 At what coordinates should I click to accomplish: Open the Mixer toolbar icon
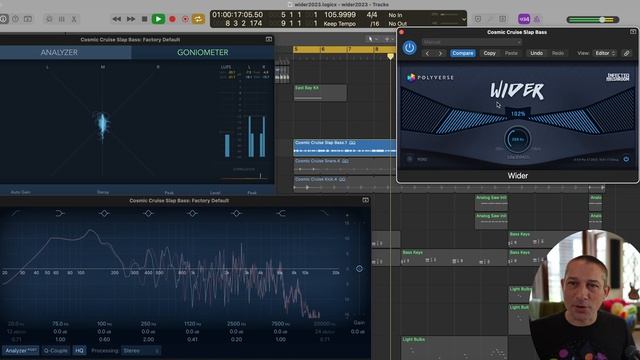[x=62, y=19]
